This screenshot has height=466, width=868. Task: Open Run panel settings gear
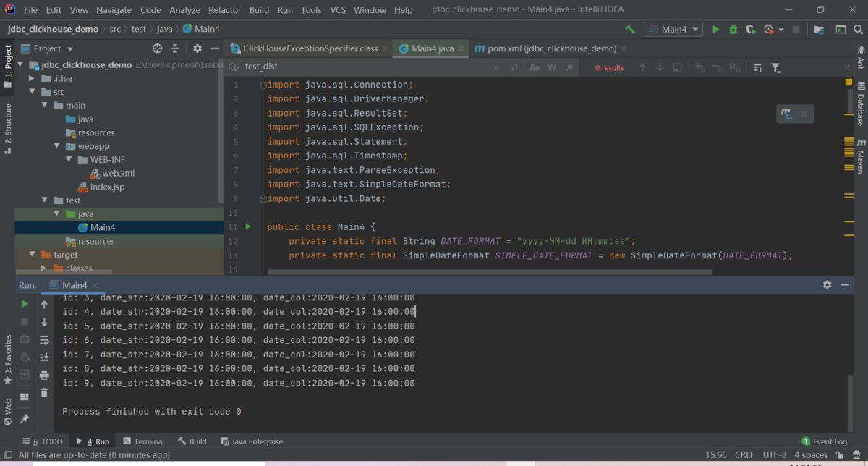tap(827, 285)
